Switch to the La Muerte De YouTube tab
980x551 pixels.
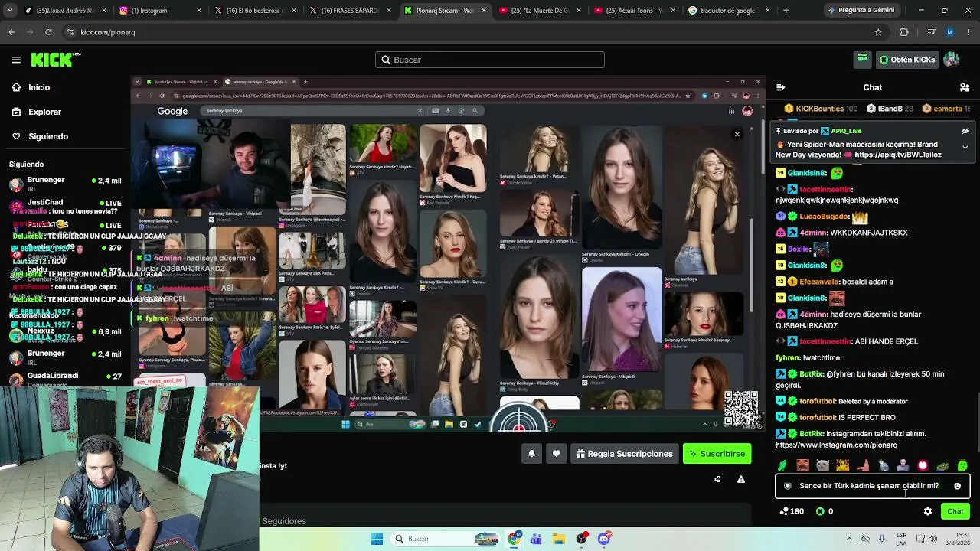537,11
